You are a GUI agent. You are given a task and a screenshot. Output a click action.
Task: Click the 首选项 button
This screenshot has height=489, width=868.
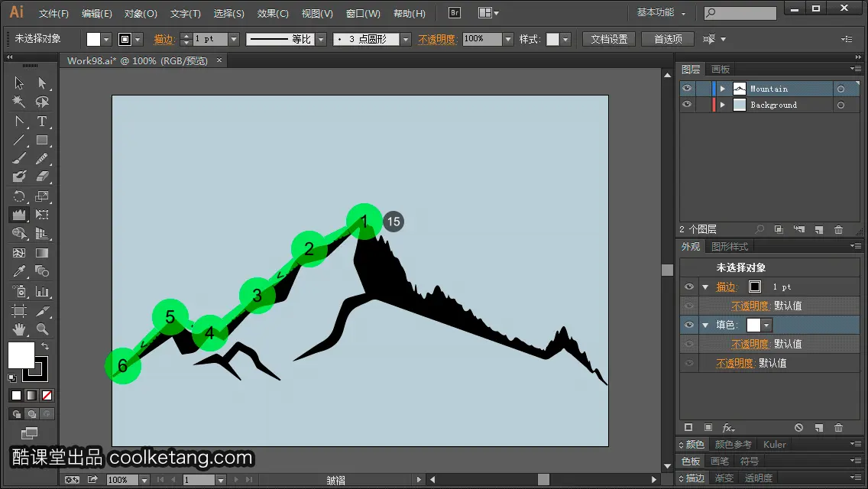point(668,39)
